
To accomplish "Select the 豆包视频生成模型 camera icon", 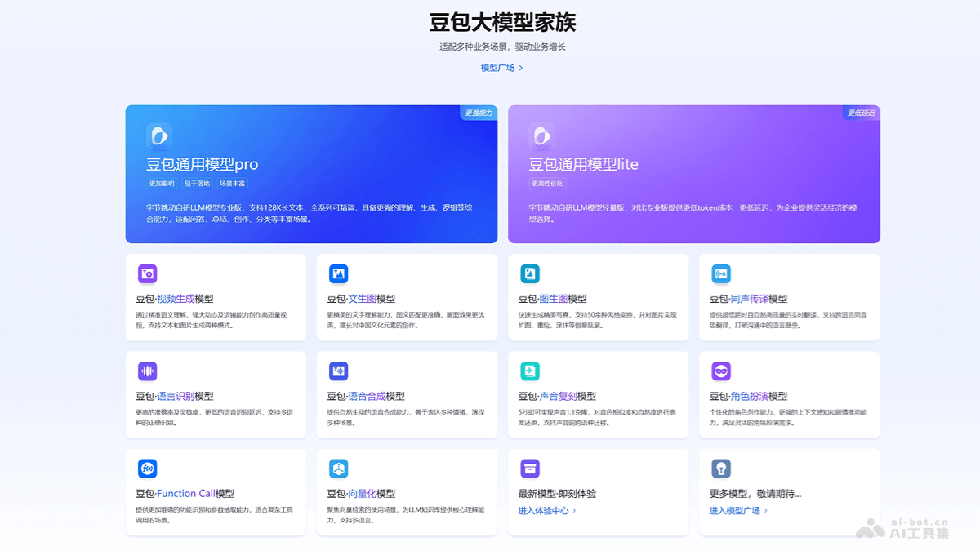I will pyautogui.click(x=148, y=273).
